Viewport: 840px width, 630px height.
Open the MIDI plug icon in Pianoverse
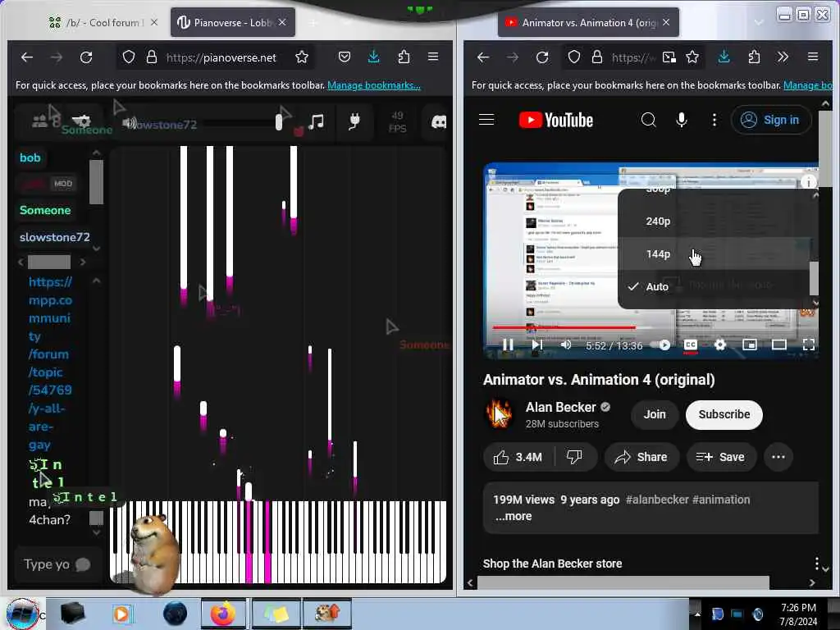[x=354, y=122]
